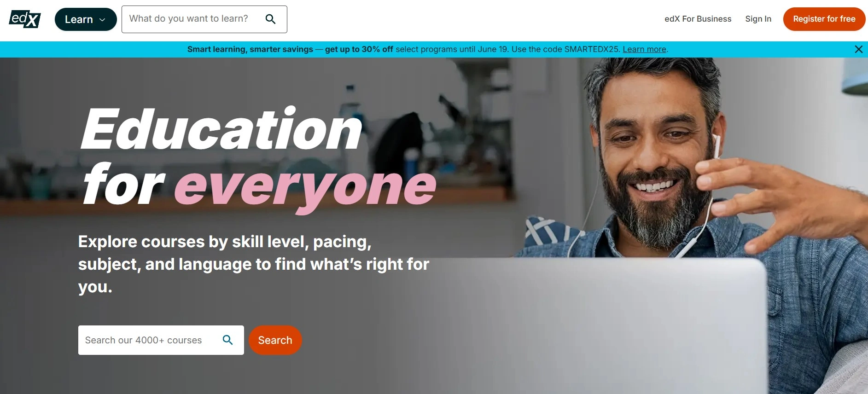Click magnifier icon in hero course search
Viewport: 868px width, 394px height.
pyautogui.click(x=227, y=340)
